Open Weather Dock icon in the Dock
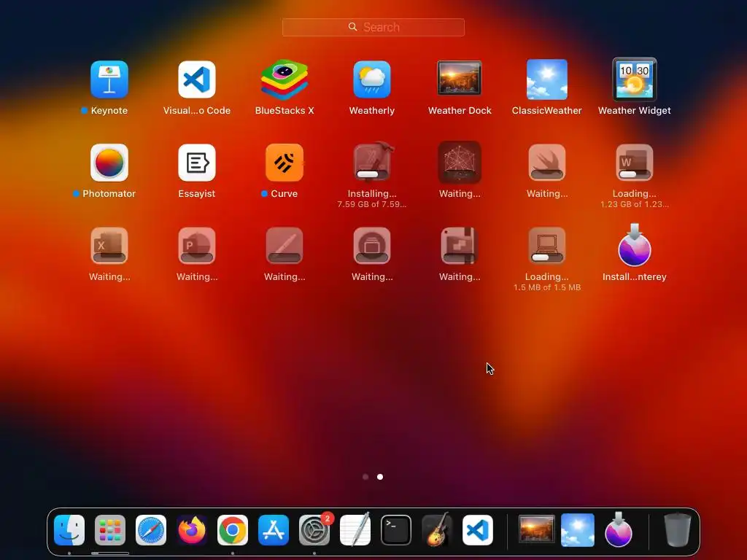747x560 pixels. (536, 529)
